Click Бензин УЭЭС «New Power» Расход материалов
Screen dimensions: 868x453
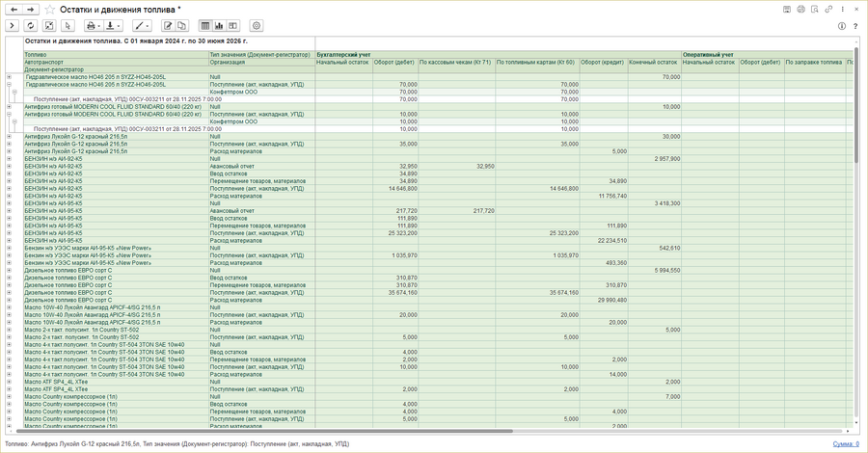coord(261,263)
